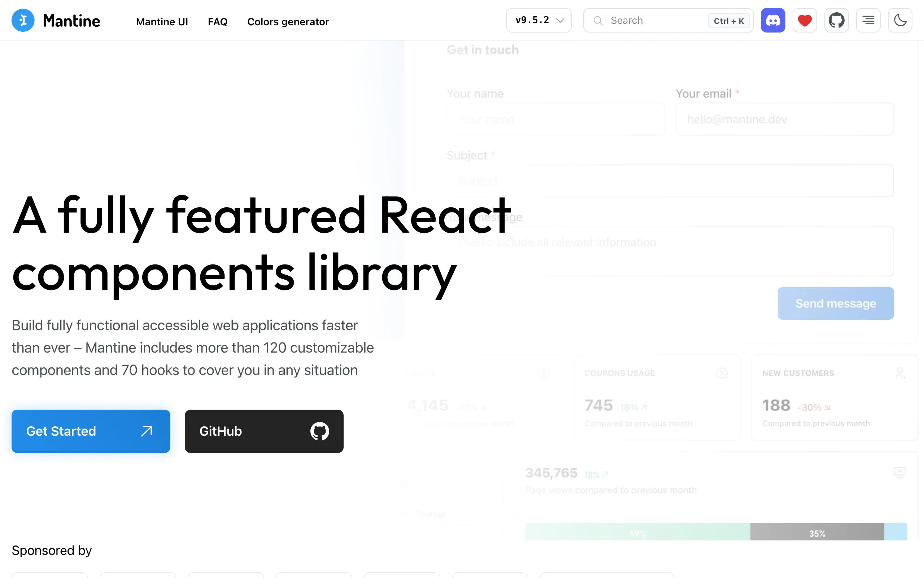Go to the FAQ nav link
Viewport: 924px width, 578px height.
[218, 22]
